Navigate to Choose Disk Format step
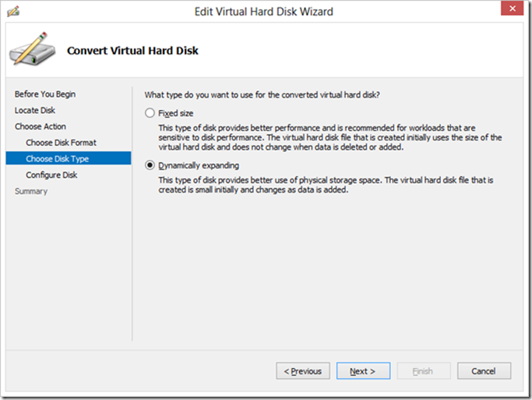 pyautogui.click(x=61, y=143)
